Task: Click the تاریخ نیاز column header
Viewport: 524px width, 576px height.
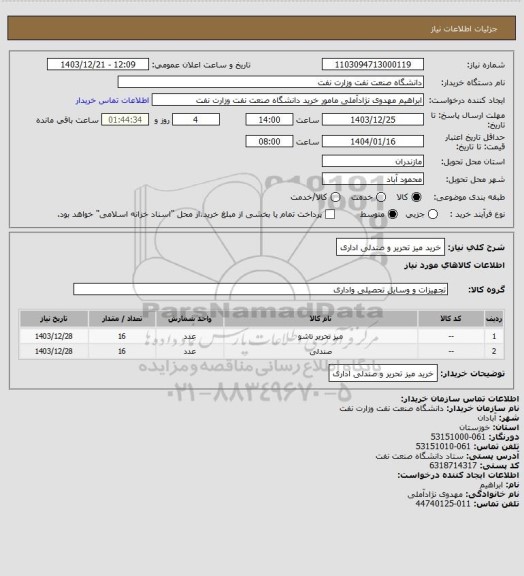Action: (x=54, y=319)
